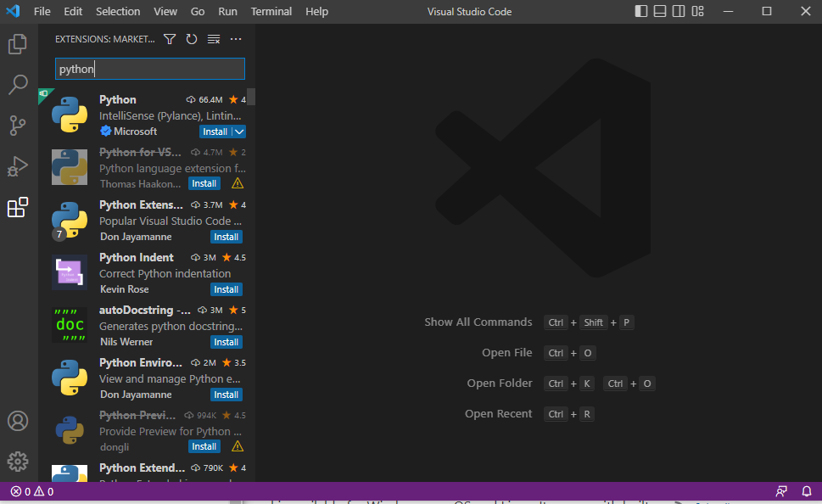Open Microsoft Python extension logo
Image resolution: width=822 pixels, height=504 pixels.
coord(70,115)
